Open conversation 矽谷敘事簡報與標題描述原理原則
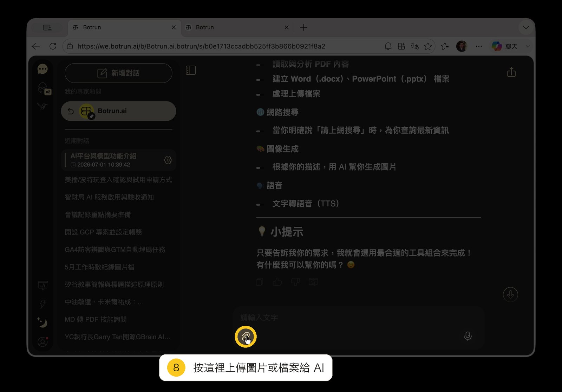The width and height of the screenshot is (562, 392). (114, 284)
